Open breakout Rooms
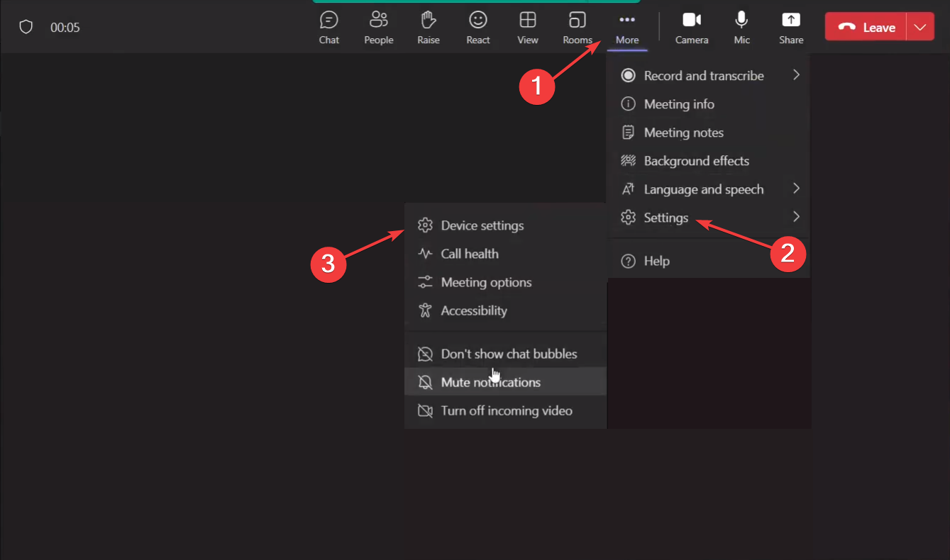 pos(578,28)
